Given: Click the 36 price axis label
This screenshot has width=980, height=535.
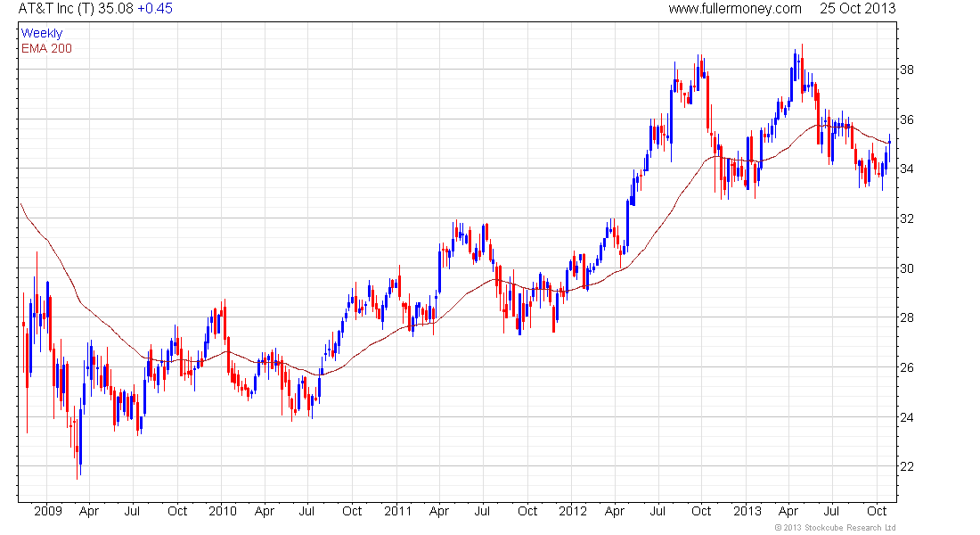Looking at the screenshot, I should click(x=906, y=119).
